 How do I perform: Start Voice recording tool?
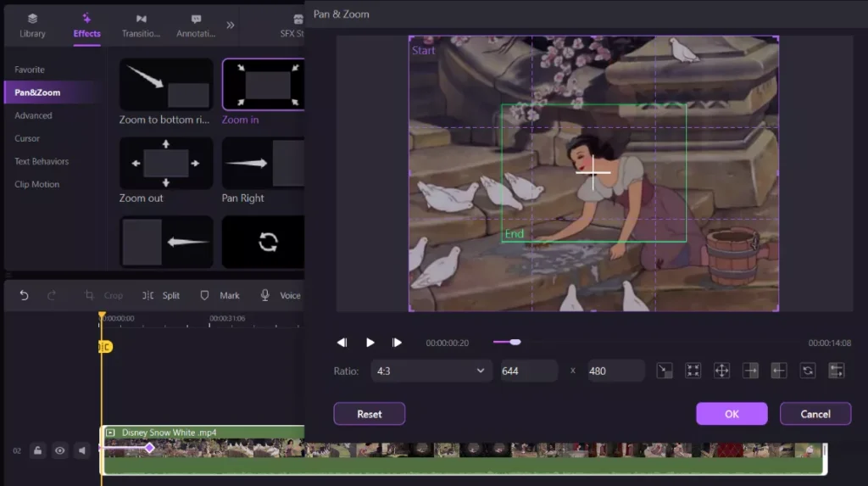[x=281, y=295]
